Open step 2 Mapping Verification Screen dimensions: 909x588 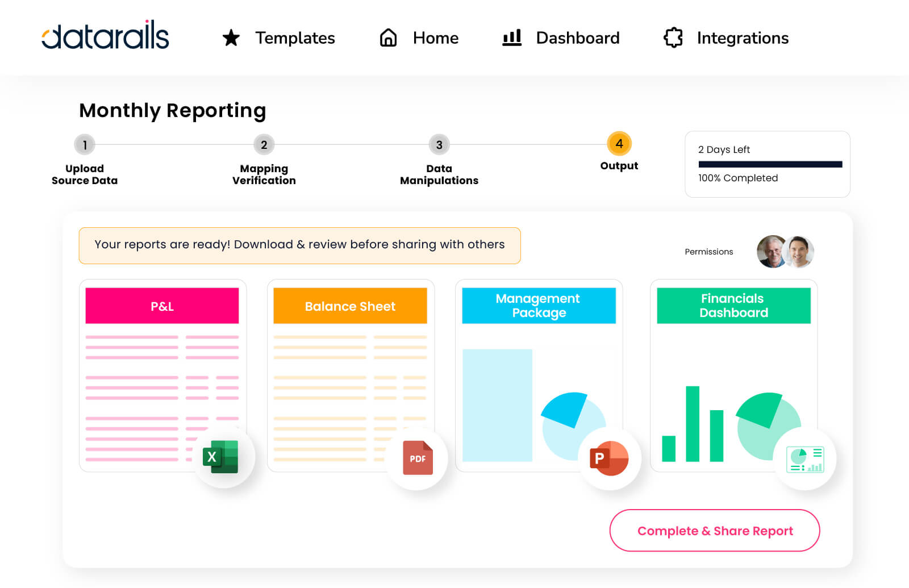coord(264,145)
